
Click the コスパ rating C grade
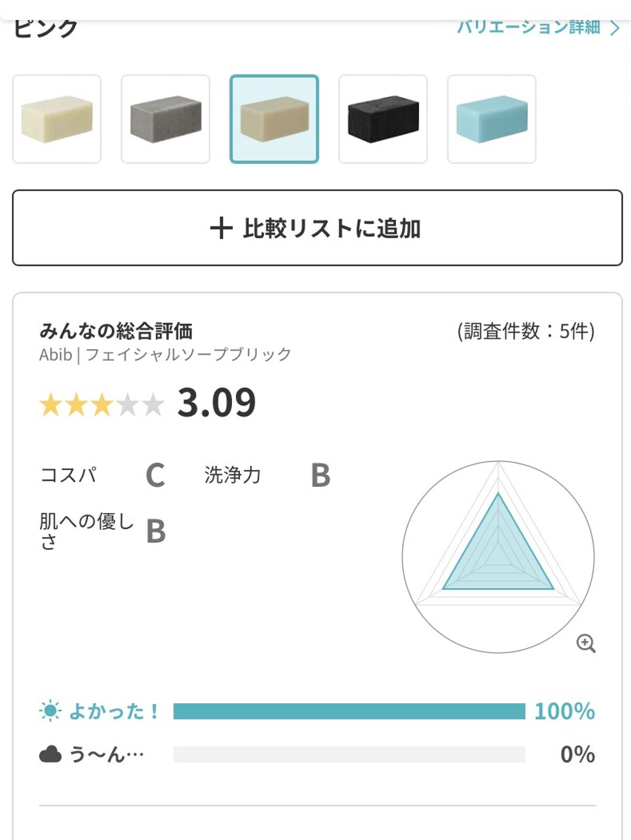[x=155, y=476]
